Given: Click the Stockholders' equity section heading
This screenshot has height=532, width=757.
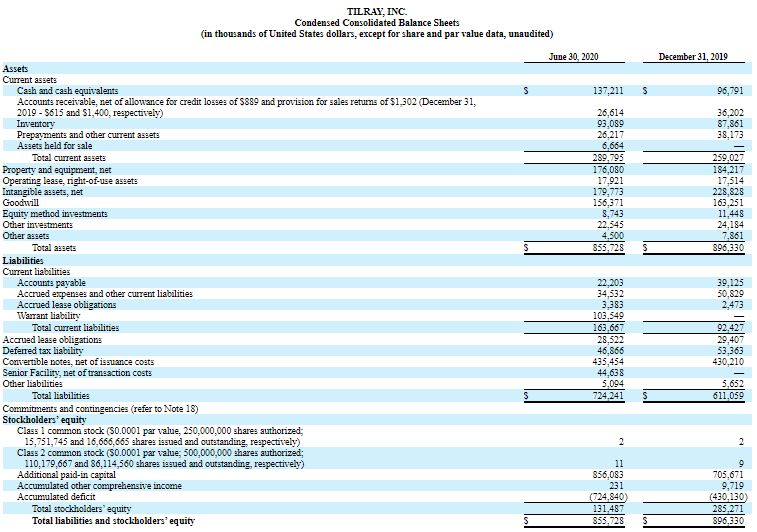Looking at the screenshot, I should [43, 420].
